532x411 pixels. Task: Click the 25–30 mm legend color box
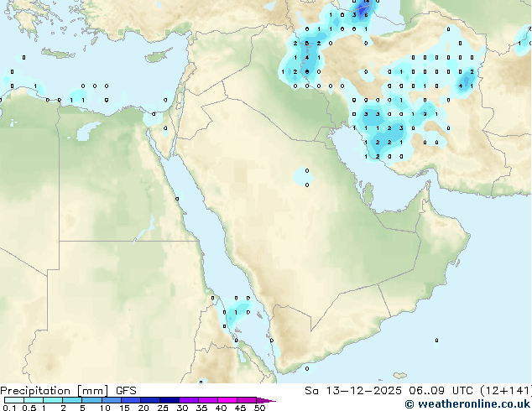pos(169,400)
